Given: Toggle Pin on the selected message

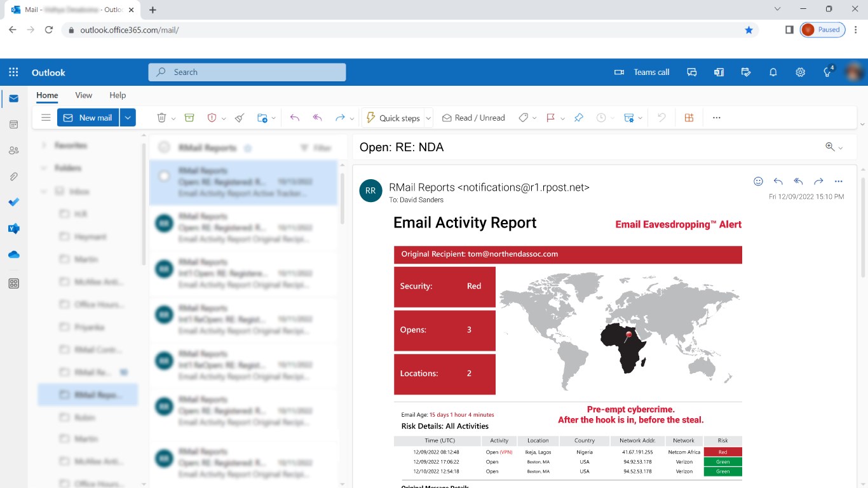Looking at the screenshot, I should pyautogui.click(x=578, y=118).
